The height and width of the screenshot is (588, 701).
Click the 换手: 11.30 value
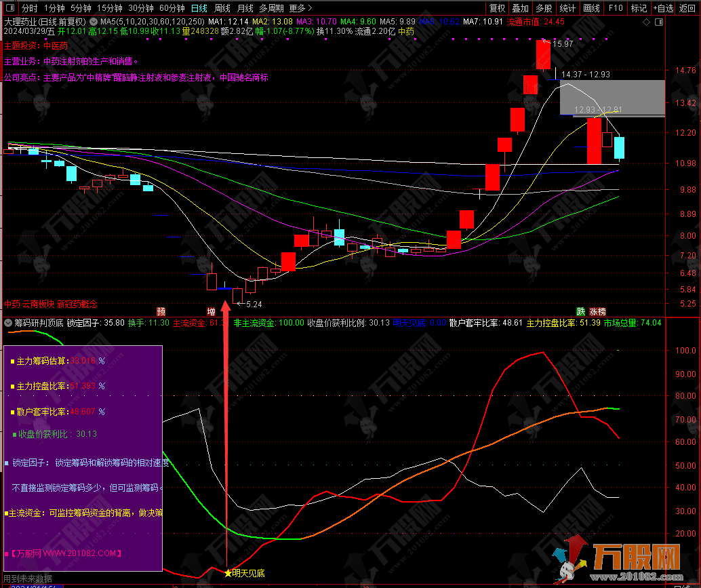[x=148, y=322]
